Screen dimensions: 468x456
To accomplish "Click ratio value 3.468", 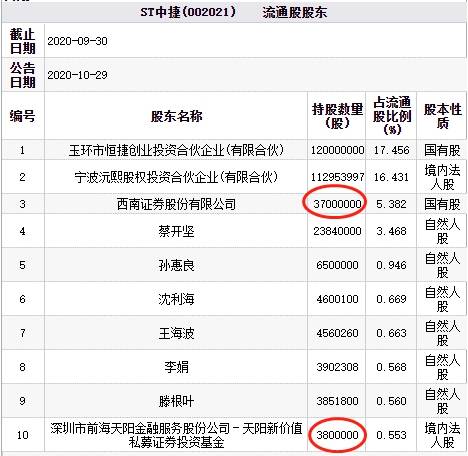I will coord(391,231).
